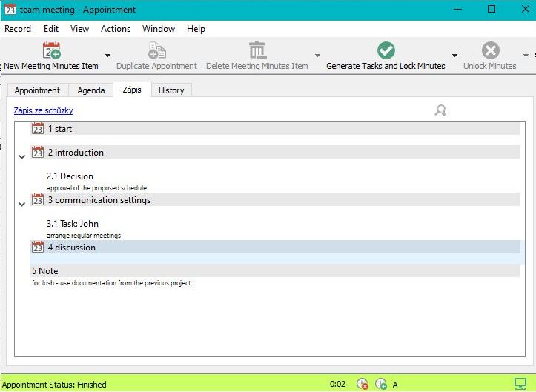Viewport: 536px width, 392px height.
Task: Expand the toolbar overflow arrow at far right
Action: [x=526, y=56]
